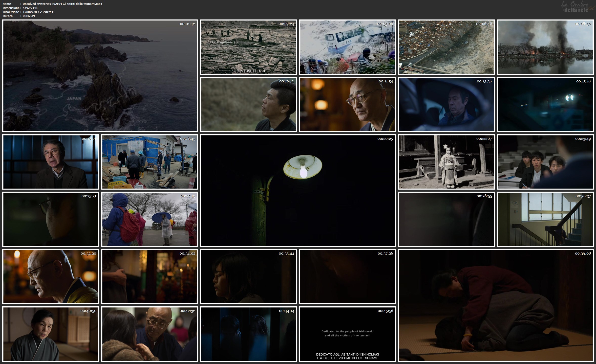The image size is (596, 364).
Task: Click the 00:40:50 woman in kimono thumbnail
Action: tap(51, 334)
